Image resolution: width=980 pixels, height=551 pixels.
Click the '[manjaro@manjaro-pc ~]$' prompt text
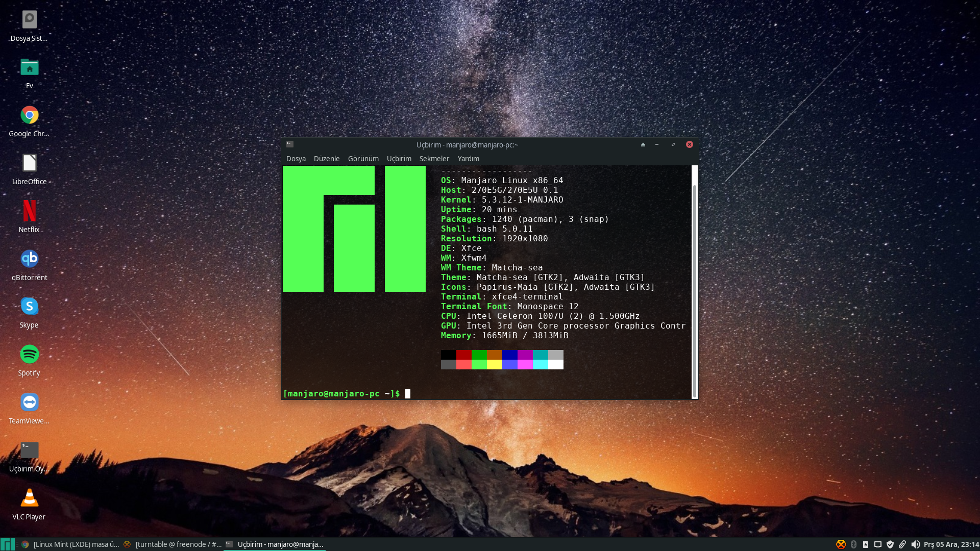341,393
